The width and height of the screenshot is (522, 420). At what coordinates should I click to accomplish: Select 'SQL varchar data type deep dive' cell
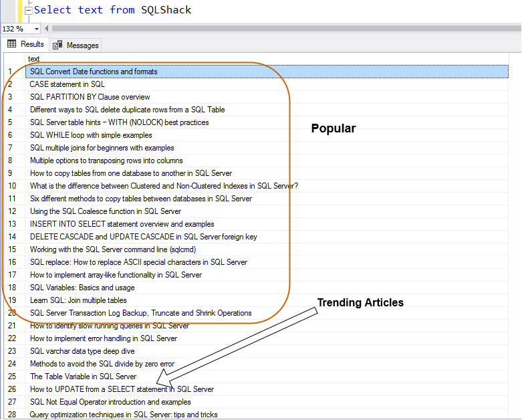click(82, 351)
